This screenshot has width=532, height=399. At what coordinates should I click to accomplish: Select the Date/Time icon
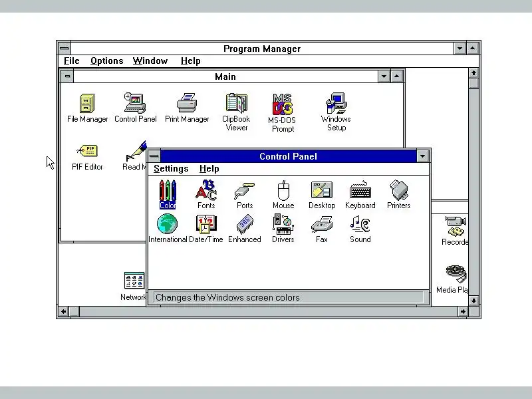click(206, 224)
